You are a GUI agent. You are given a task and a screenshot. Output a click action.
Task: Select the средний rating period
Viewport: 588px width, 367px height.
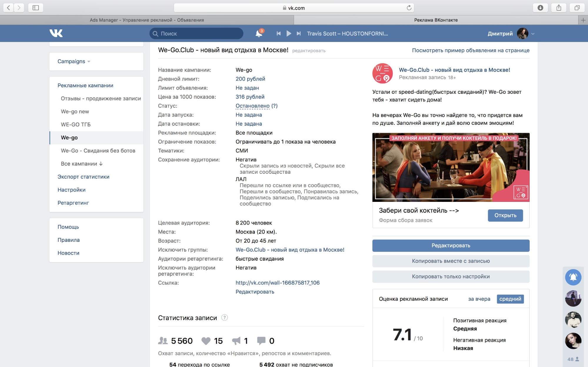point(510,299)
